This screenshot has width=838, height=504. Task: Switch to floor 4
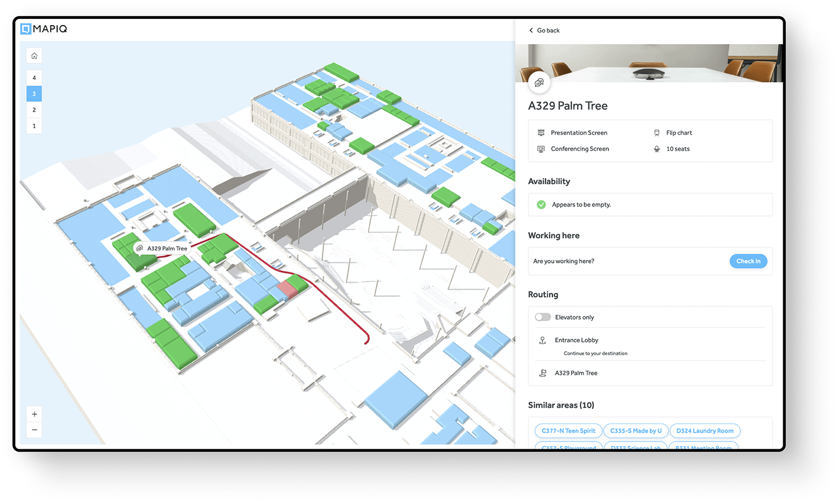pyautogui.click(x=34, y=78)
